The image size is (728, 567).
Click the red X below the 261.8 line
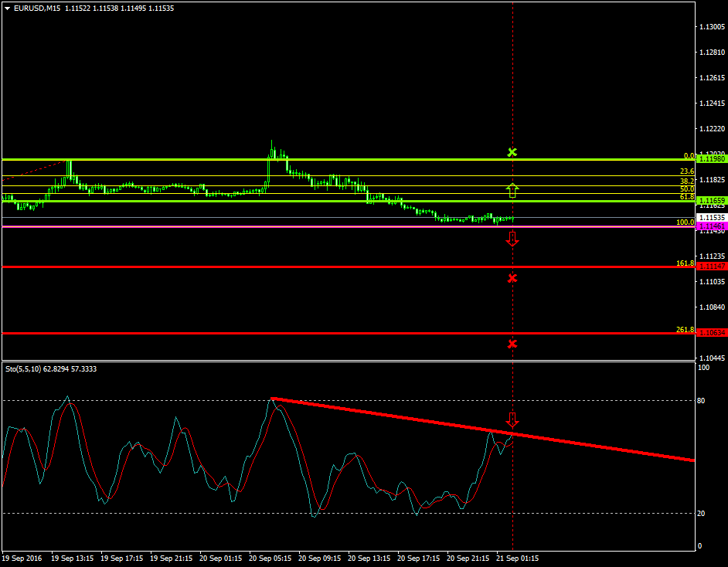click(x=512, y=344)
